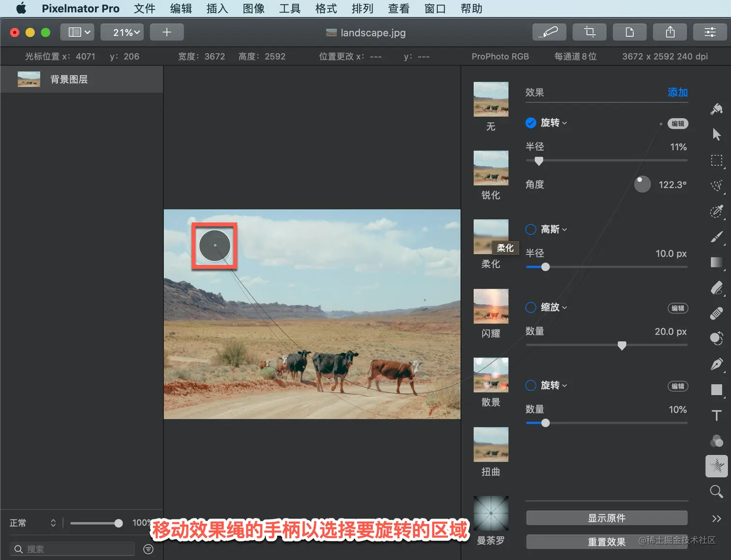Click the 显示原件 button
731x560 pixels.
click(607, 518)
